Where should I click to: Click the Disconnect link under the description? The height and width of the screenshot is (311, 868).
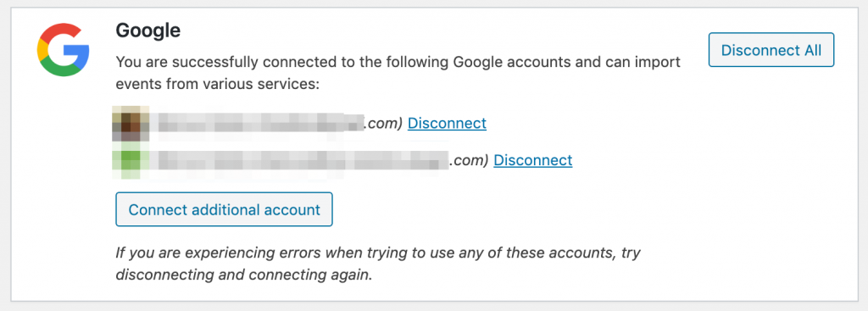click(x=447, y=124)
